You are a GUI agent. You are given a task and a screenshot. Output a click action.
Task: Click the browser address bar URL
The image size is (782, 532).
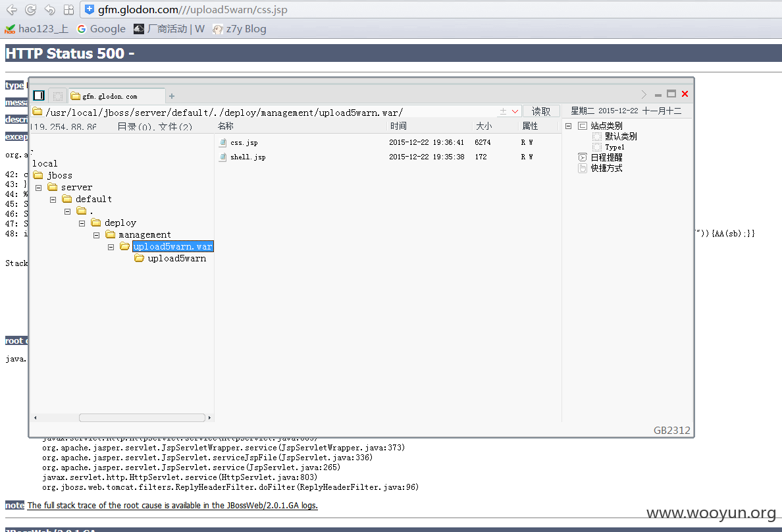192,9
